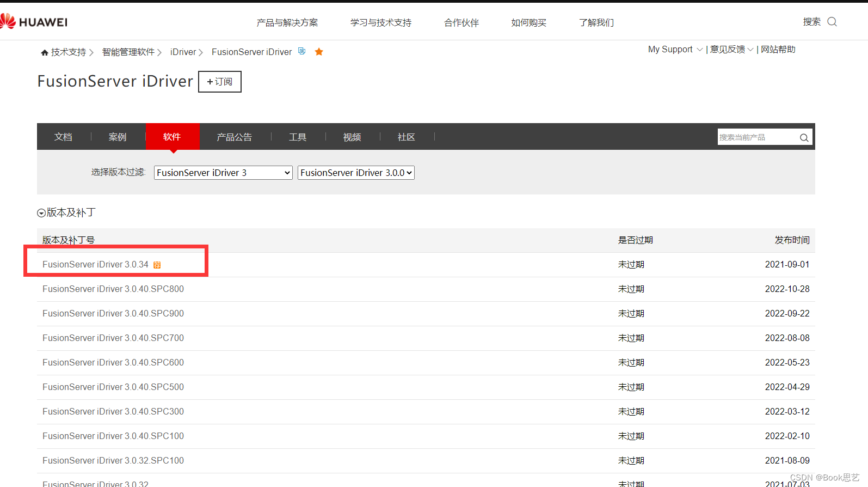This screenshot has height=487, width=868.
Task: Open FusionServer iDriver 3.0.40.SPC100 link
Action: coord(113,436)
